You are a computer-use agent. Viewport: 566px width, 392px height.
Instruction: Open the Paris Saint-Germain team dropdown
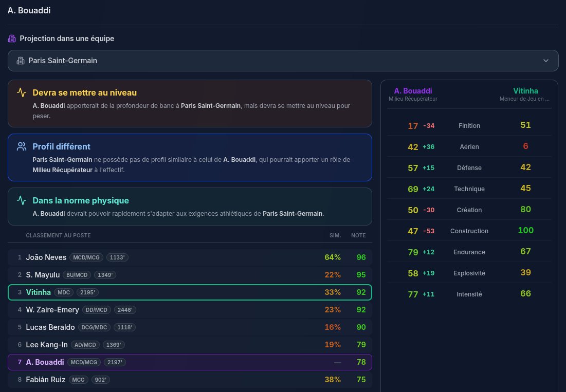pyautogui.click(x=283, y=61)
